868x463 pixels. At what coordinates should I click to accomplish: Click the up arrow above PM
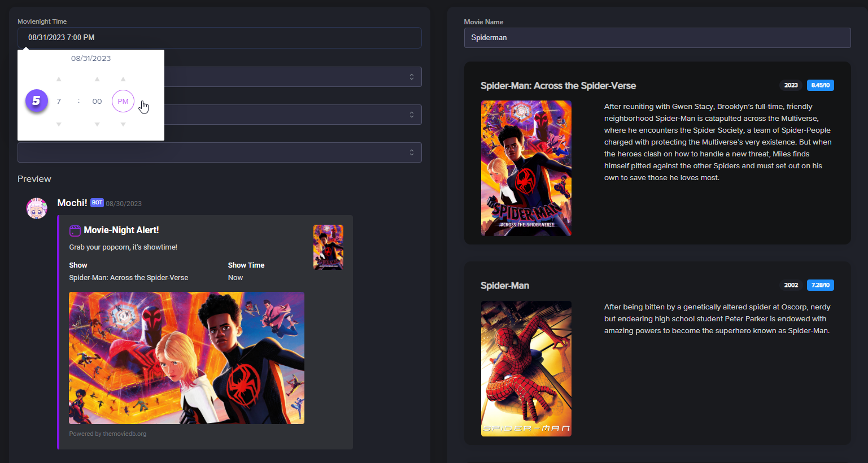click(x=123, y=79)
